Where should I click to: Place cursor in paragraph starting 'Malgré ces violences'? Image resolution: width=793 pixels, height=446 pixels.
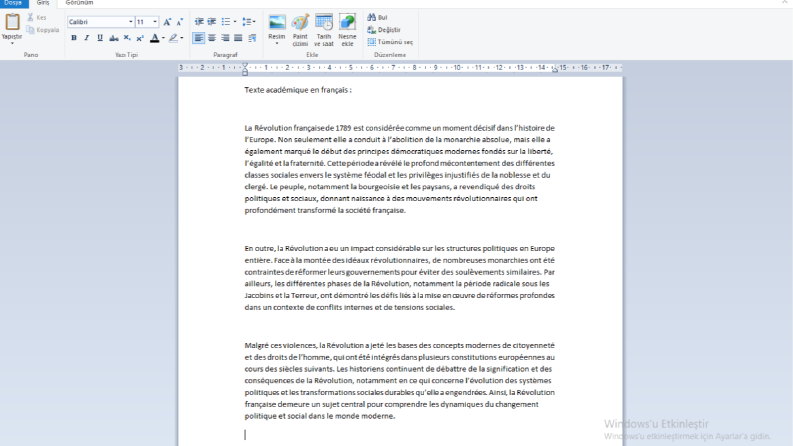click(400, 381)
